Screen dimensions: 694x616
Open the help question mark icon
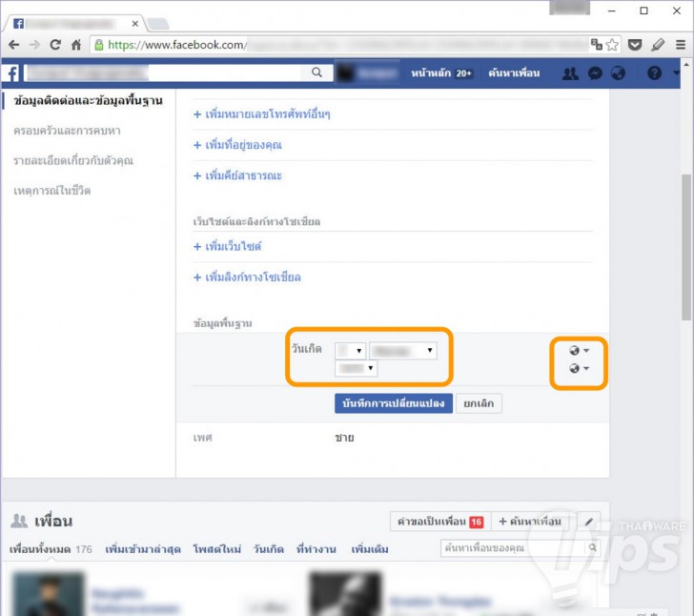point(654,73)
